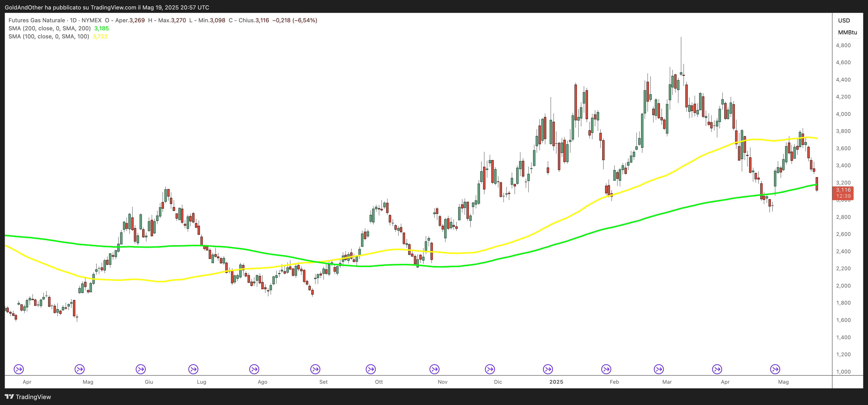Screen dimensions: 868x405
Task: Click the change value −0,218 (−6,54%)
Action: click(295, 20)
